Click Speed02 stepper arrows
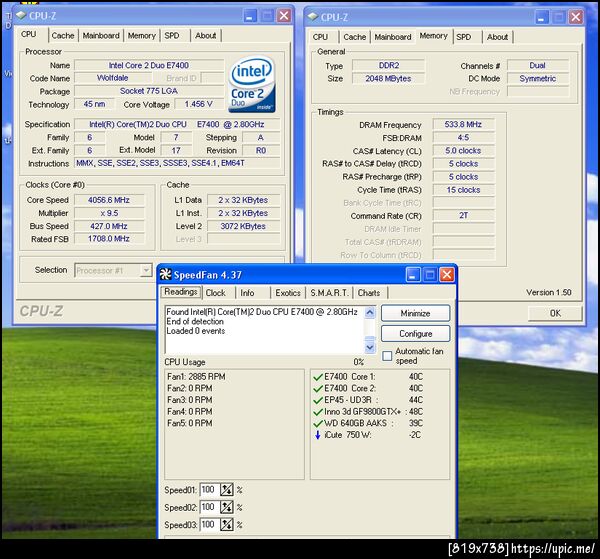 pos(227,507)
